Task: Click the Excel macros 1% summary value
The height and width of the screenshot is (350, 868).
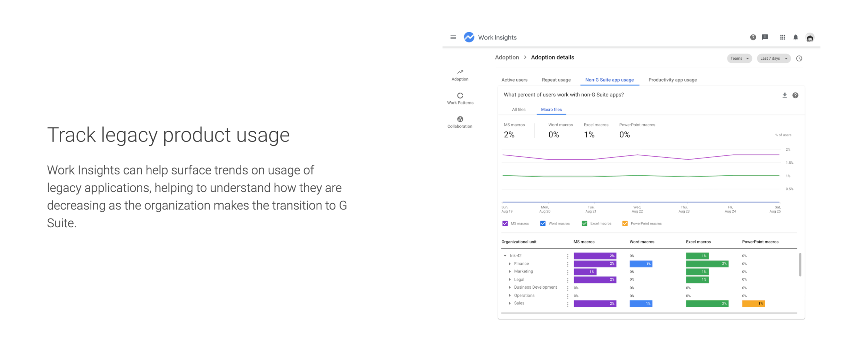Action: 589,135
